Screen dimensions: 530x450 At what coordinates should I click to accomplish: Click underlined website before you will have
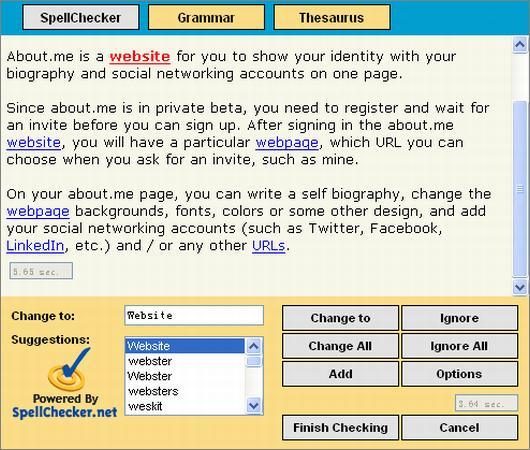tap(33, 142)
